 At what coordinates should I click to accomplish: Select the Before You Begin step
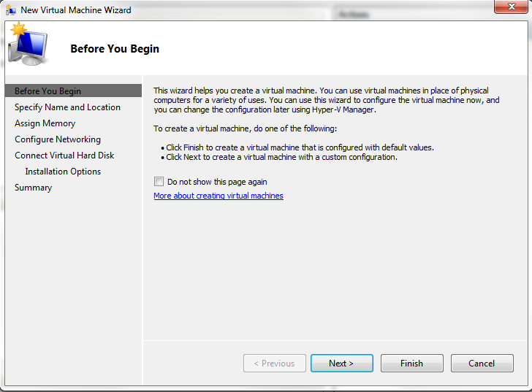pos(73,91)
